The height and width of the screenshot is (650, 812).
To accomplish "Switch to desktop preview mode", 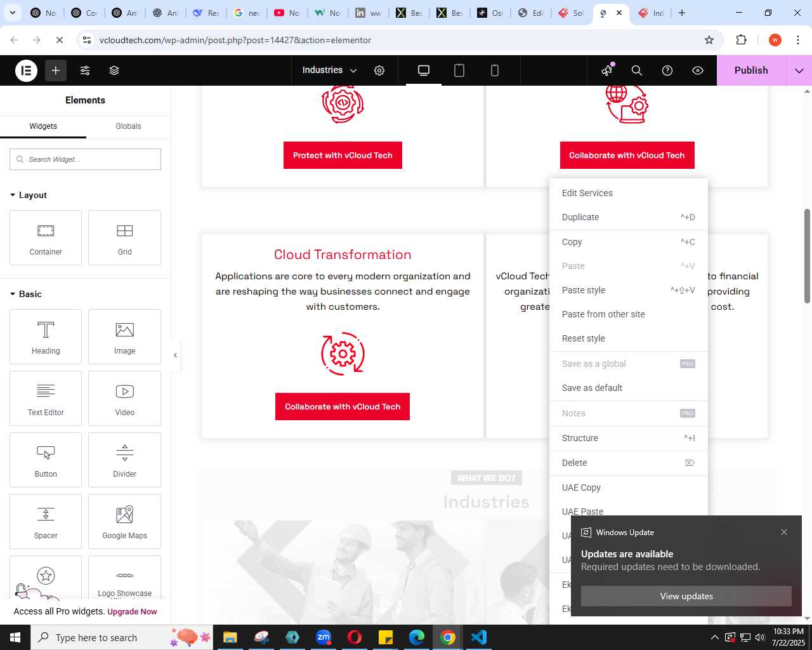I will coord(424,70).
